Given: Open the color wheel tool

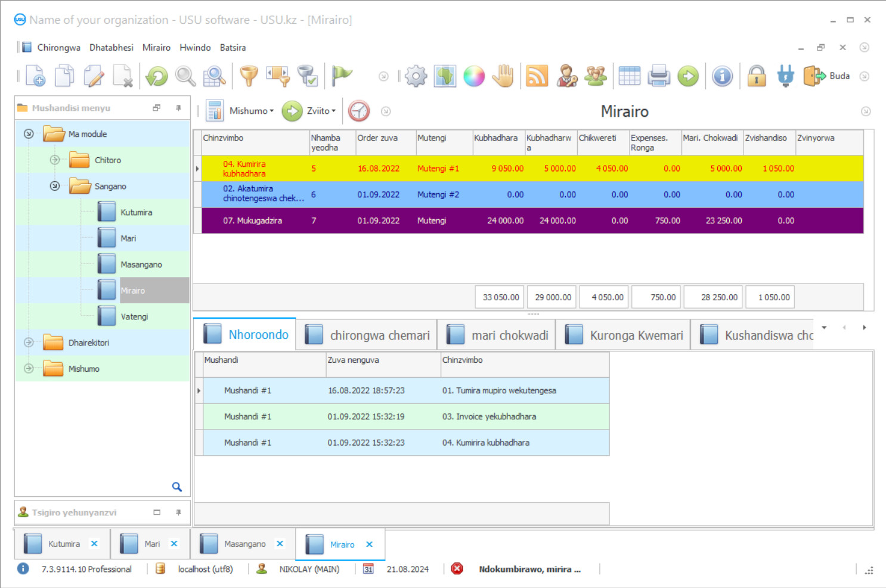Looking at the screenshot, I should (x=474, y=76).
